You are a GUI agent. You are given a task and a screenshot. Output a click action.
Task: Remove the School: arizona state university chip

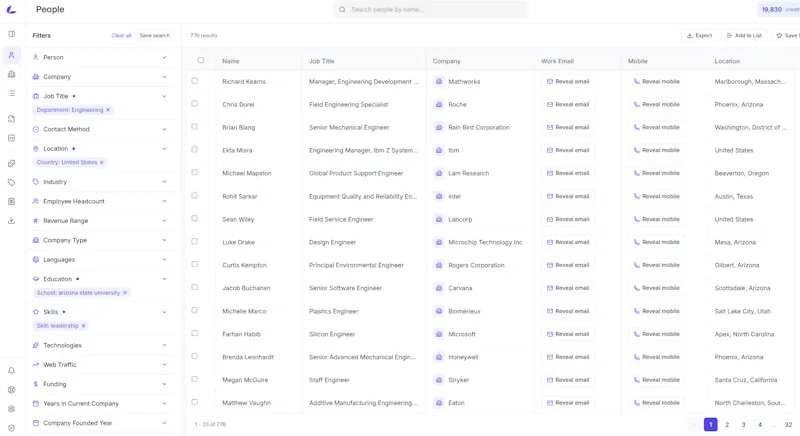tap(125, 293)
